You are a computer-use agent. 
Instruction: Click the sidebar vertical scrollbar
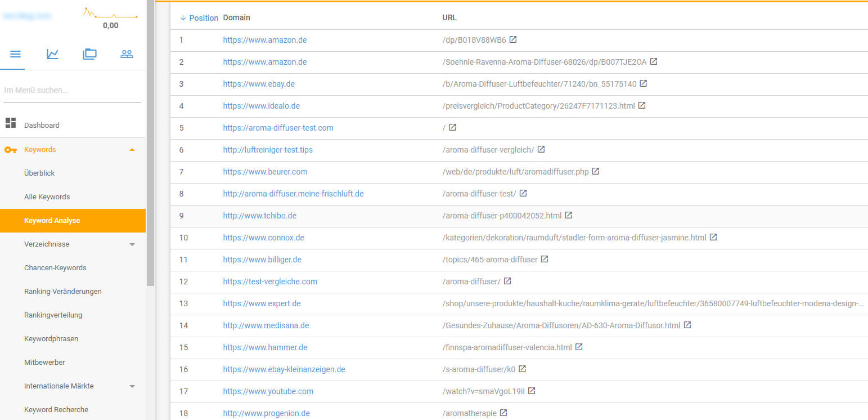[x=150, y=141]
